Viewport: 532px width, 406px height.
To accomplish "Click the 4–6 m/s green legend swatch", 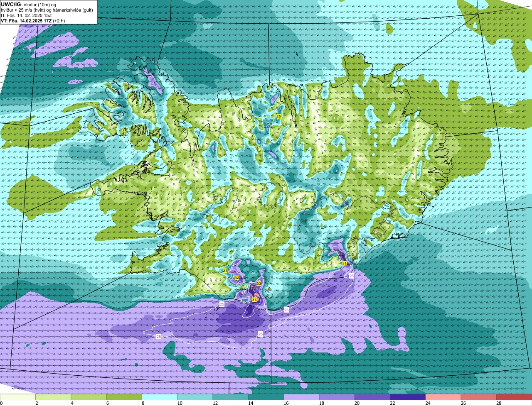I will pyautogui.click(x=89, y=397).
